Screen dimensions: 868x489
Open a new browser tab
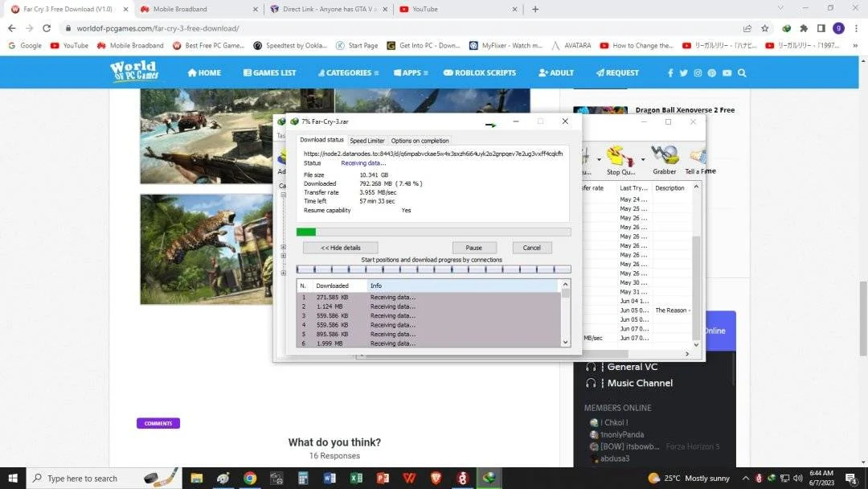tap(535, 9)
